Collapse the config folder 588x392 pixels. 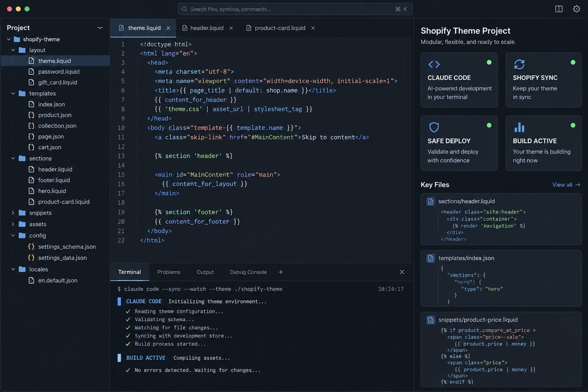13,235
